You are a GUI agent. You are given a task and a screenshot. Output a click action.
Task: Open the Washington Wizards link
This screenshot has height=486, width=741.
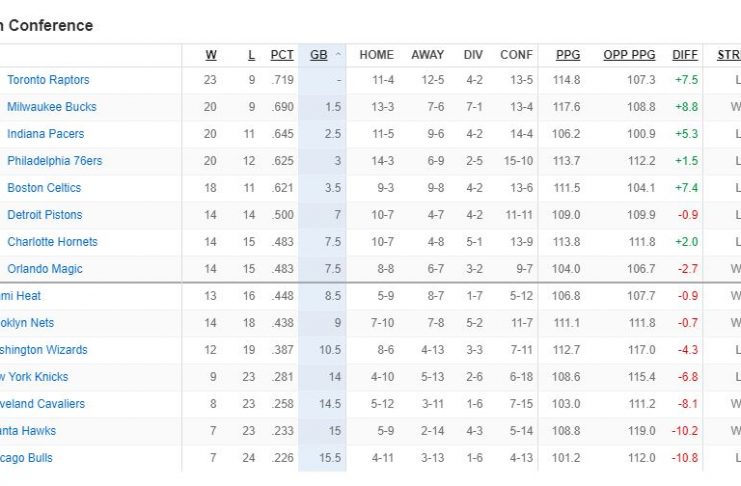pyautogui.click(x=43, y=350)
